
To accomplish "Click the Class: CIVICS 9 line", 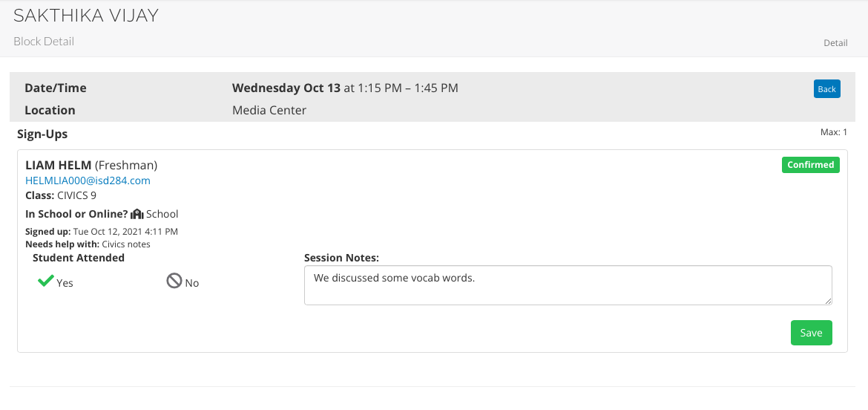I will (x=61, y=195).
